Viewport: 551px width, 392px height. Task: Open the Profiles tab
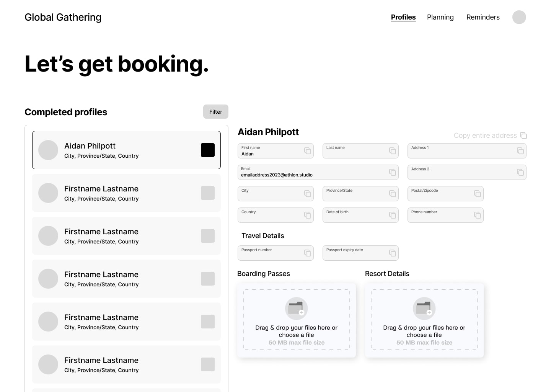pyautogui.click(x=403, y=17)
